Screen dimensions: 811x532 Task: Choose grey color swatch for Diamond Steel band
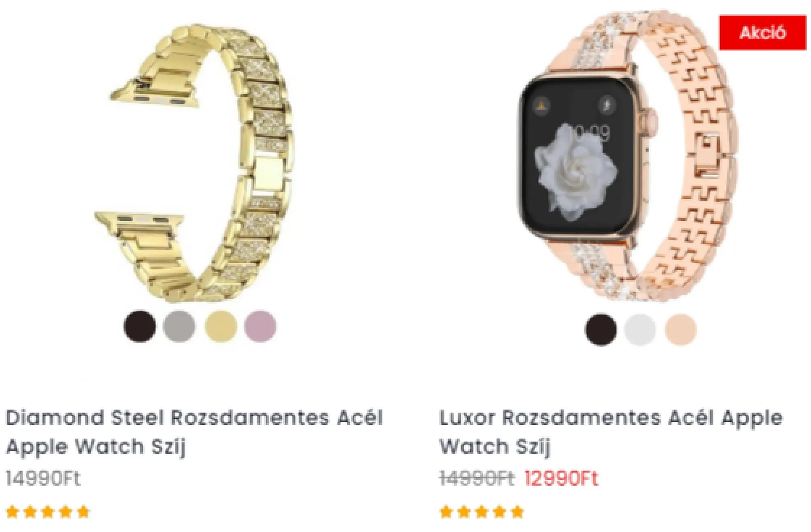(x=180, y=326)
